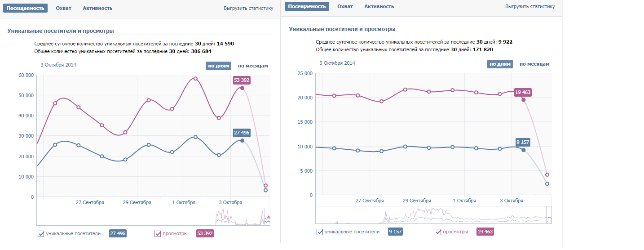Select the right Посещаемость tab

tap(307, 6)
